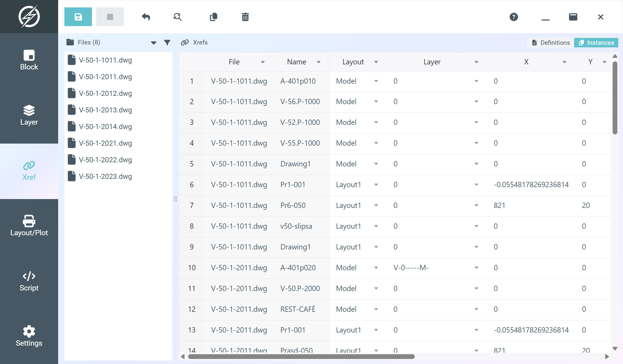The height and width of the screenshot is (364, 623).
Task: Open Layer dropdown for row 10 A-401p020
Action: click(476, 268)
